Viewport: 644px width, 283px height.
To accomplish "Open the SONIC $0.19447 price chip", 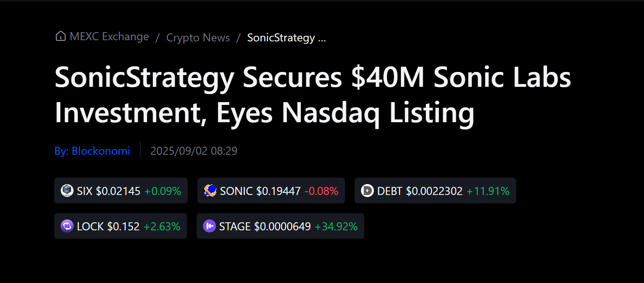I will click(x=271, y=191).
